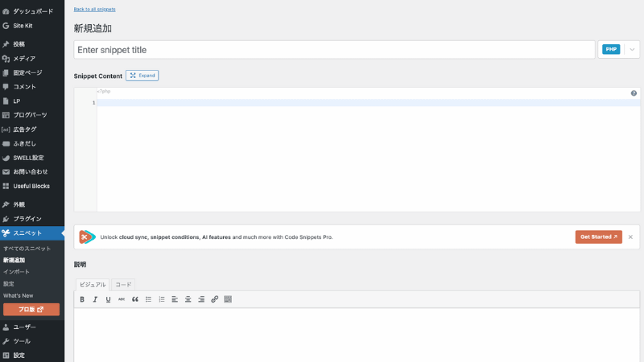
Task: Align text center
Action: point(188,299)
